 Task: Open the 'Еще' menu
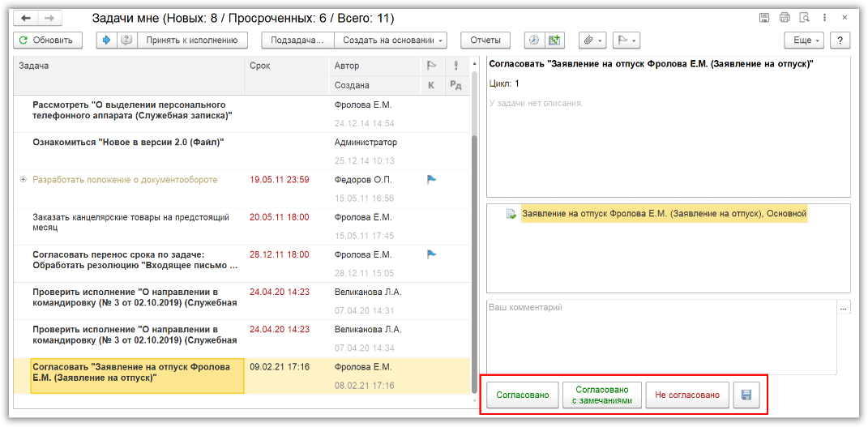coord(804,40)
